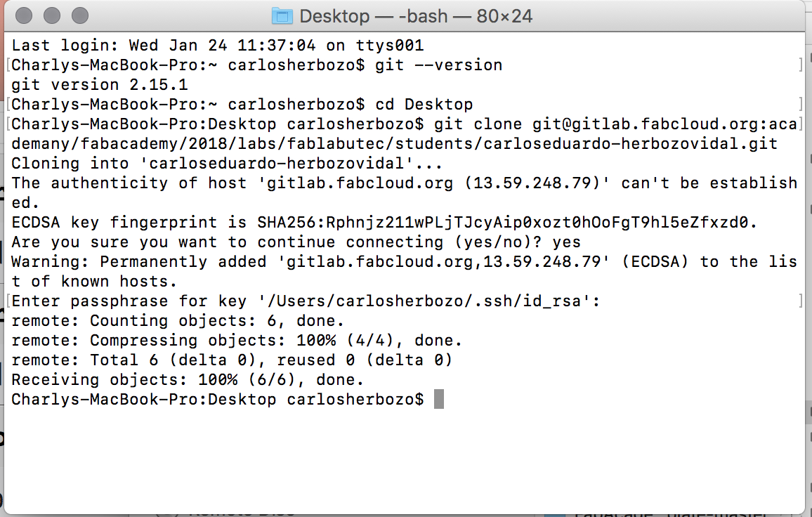Click the "cd Desktop" command text
The height and width of the screenshot is (517, 812).
coord(424,105)
